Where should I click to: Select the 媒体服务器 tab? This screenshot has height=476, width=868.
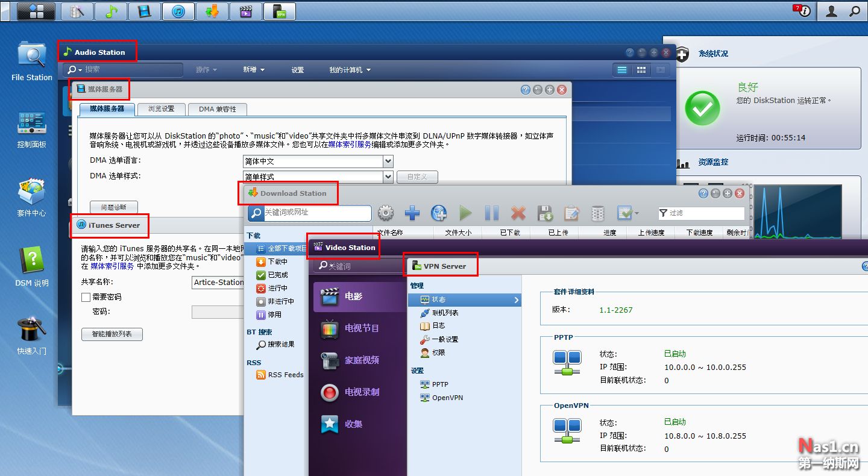[x=107, y=109]
